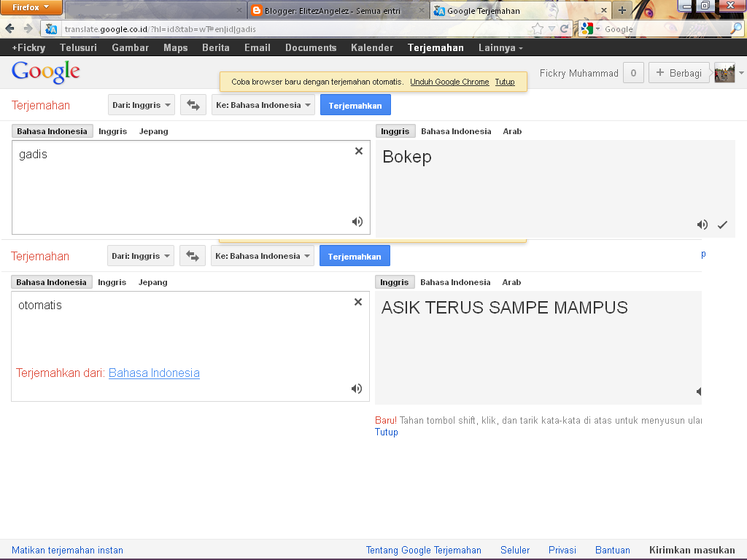Image resolution: width=747 pixels, height=560 pixels.
Task: Open the upper 'Ke: Bahasa Indonesia' dropdown
Action: [x=263, y=105]
